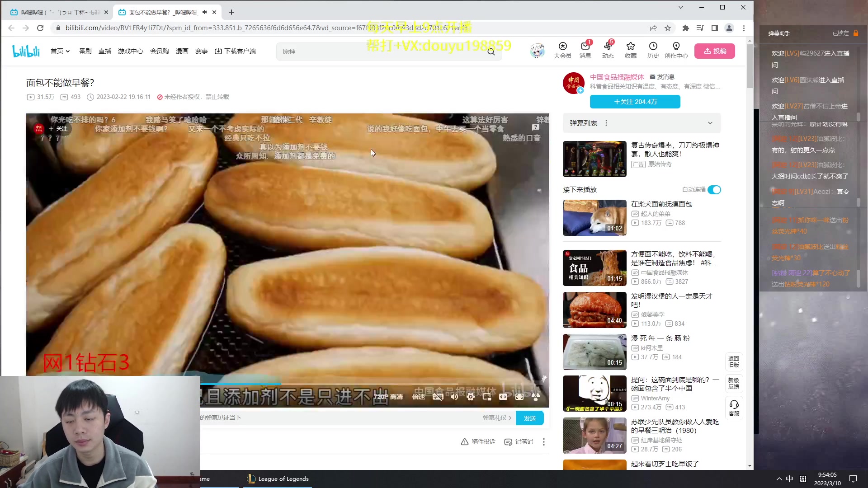The image size is (868, 488).
Task: Disable the 自动连播 autoplay toggle
Action: coord(714,190)
